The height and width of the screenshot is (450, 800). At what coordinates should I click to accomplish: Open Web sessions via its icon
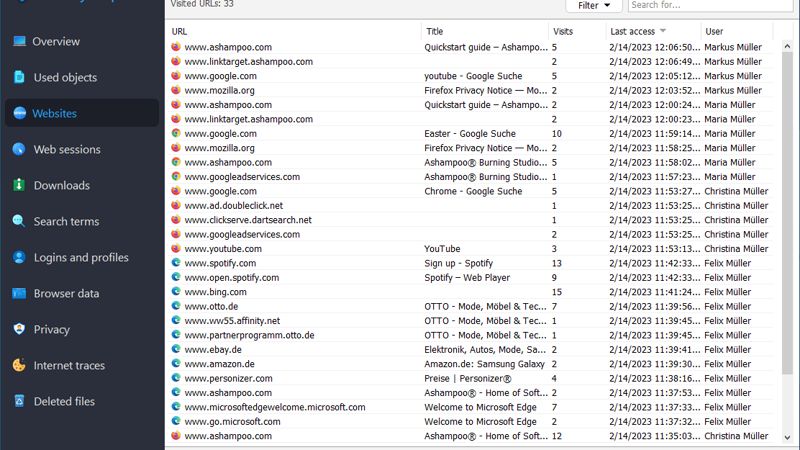click(x=19, y=149)
